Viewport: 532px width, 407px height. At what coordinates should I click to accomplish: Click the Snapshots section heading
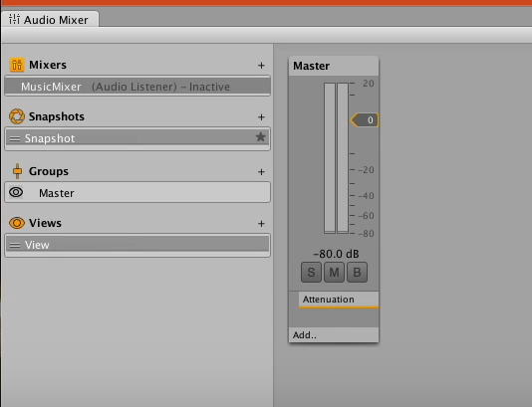click(57, 116)
